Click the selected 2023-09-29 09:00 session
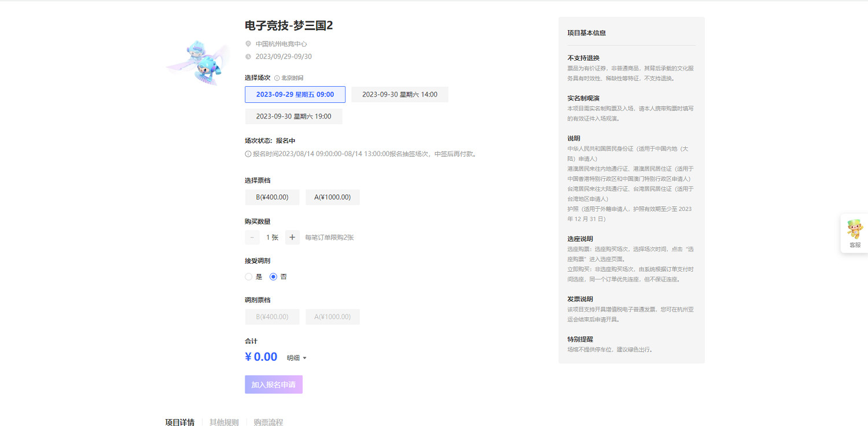 (296, 94)
